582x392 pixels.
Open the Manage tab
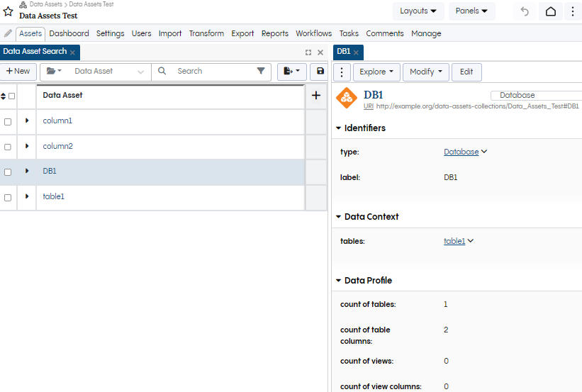(426, 33)
